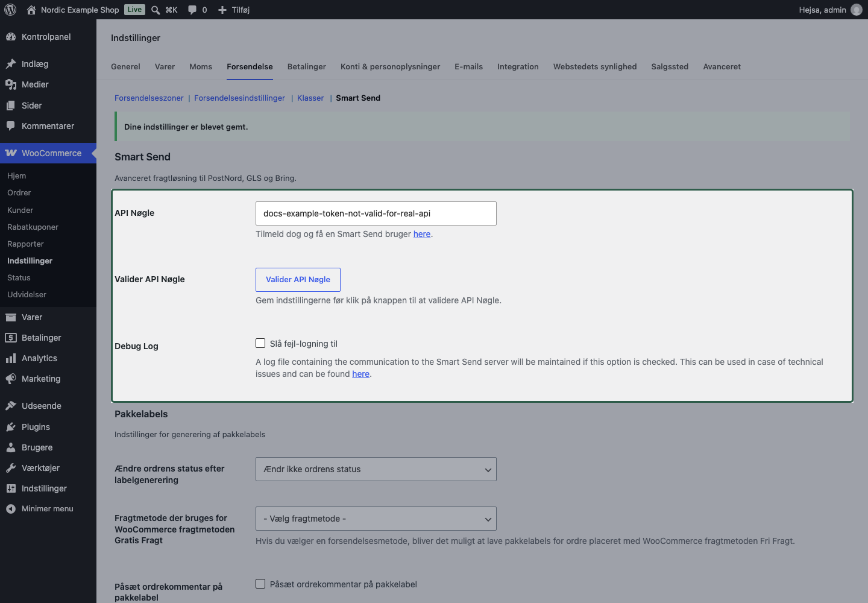Click the search magnifier icon
Screen dimensions: 868x603
156,10
